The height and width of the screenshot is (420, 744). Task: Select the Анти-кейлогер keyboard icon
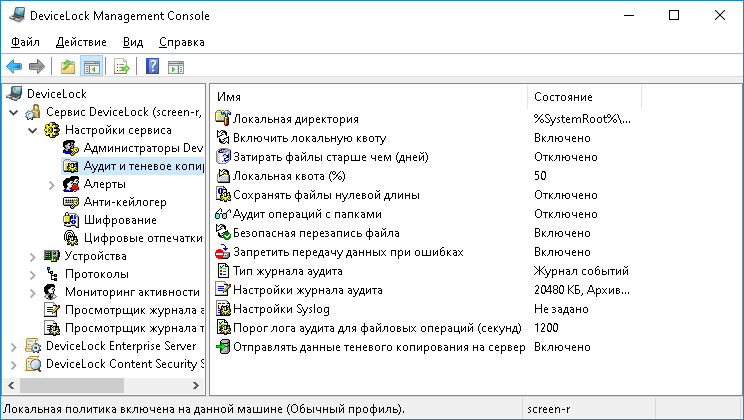click(x=71, y=202)
